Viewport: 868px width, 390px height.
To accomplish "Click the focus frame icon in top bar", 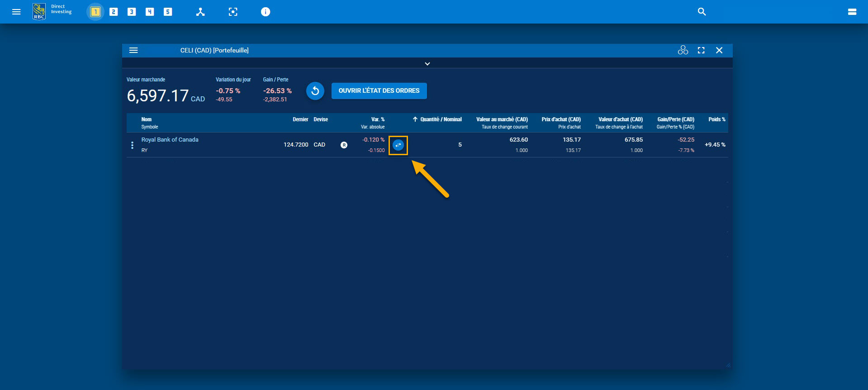I will coord(233,12).
